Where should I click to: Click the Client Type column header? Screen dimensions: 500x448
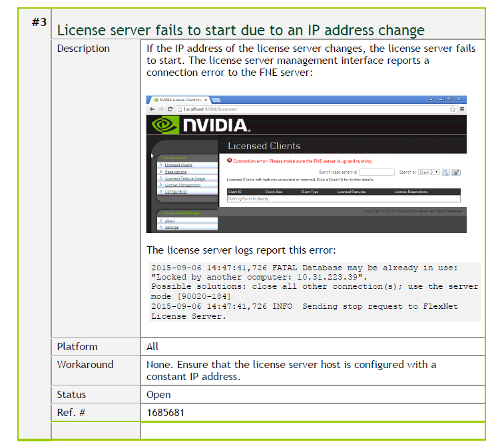point(310,192)
